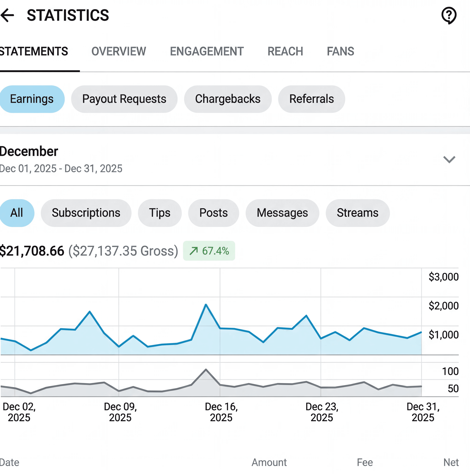
Task: Open the Engagement tab
Action: 207,52
